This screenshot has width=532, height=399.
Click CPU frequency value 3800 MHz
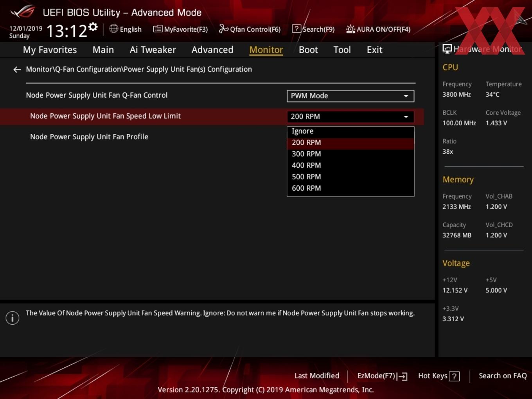(457, 95)
